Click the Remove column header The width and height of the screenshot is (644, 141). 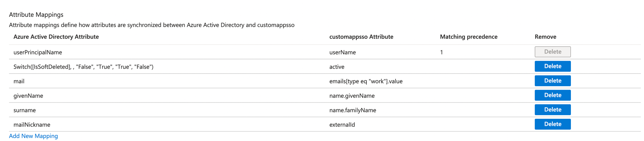(x=545, y=37)
